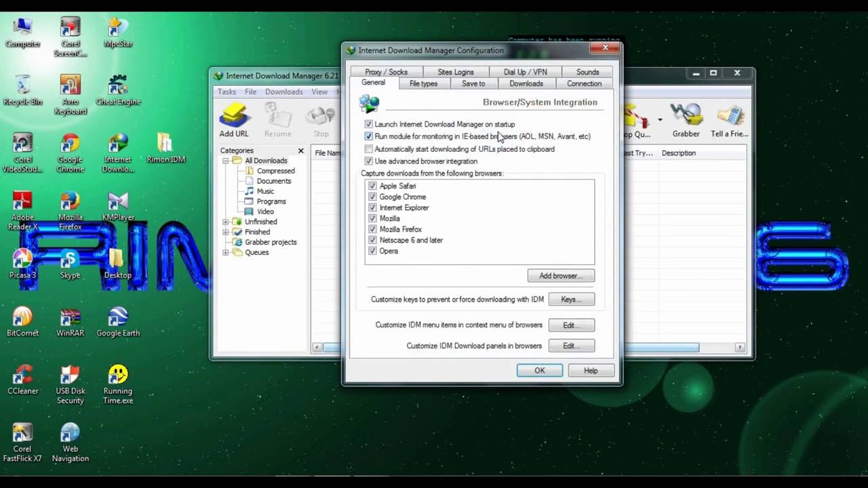
Task: Open USB Disk Security desktop icon
Action: click(x=70, y=384)
